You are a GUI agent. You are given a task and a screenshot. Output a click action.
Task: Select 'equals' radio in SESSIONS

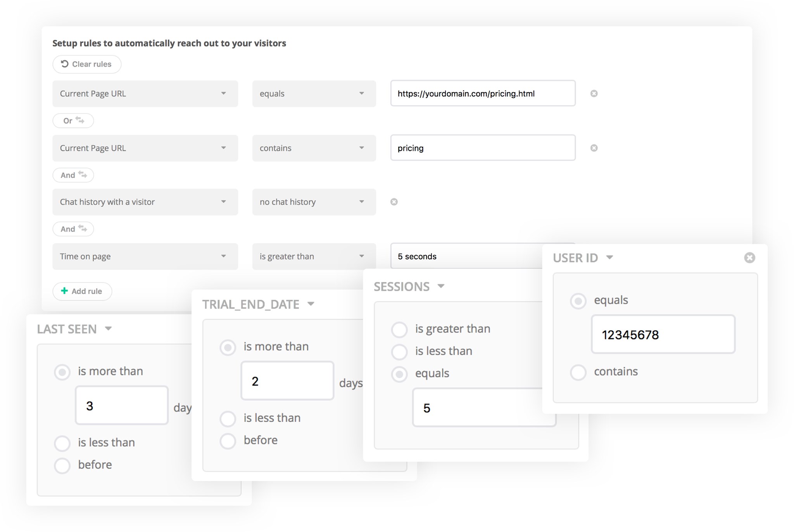click(399, 374)
